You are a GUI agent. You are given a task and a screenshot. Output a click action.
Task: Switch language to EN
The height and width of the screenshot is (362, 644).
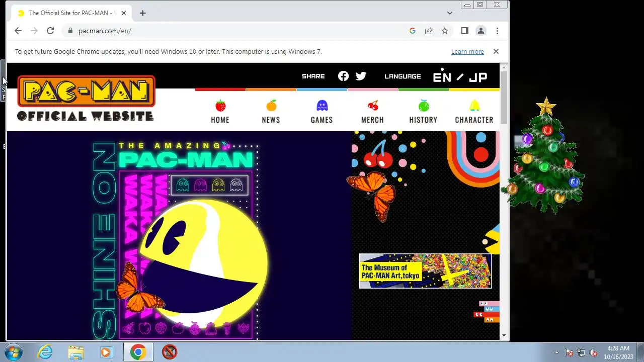[x=442, y=77]
